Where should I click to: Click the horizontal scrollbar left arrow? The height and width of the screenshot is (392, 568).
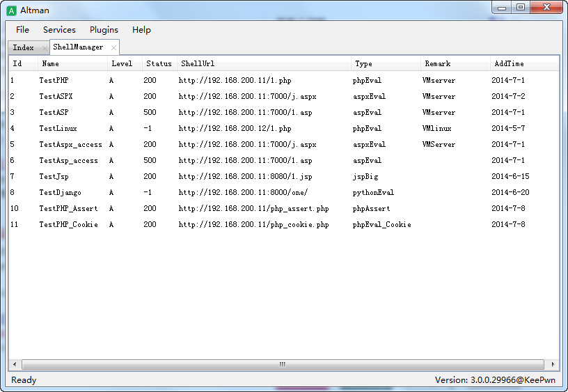point(15,364)
